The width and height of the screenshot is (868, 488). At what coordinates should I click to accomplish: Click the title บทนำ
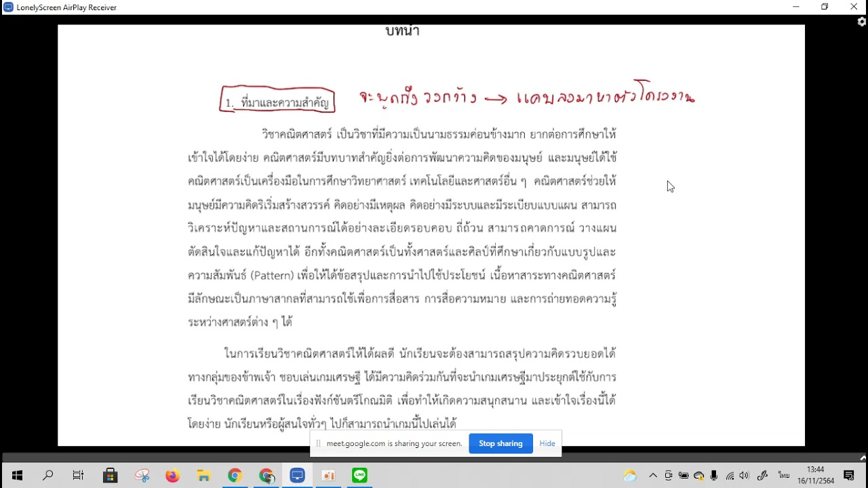(402, 31)
